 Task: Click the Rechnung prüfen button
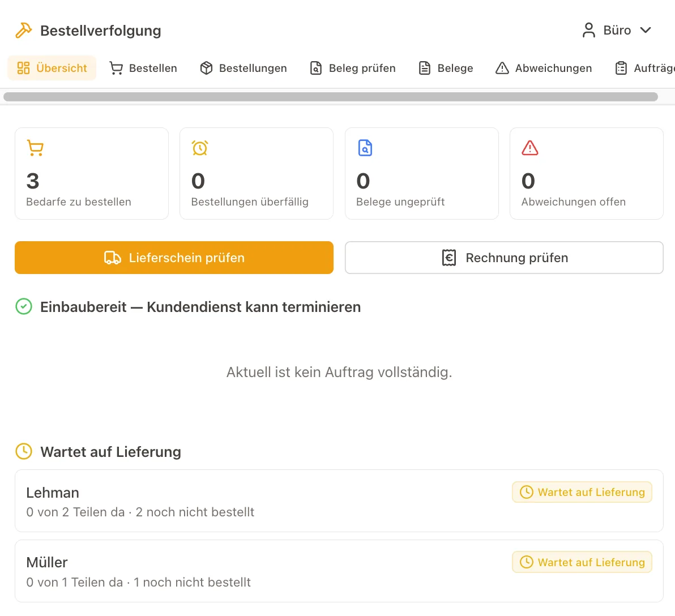coord(504,258)
